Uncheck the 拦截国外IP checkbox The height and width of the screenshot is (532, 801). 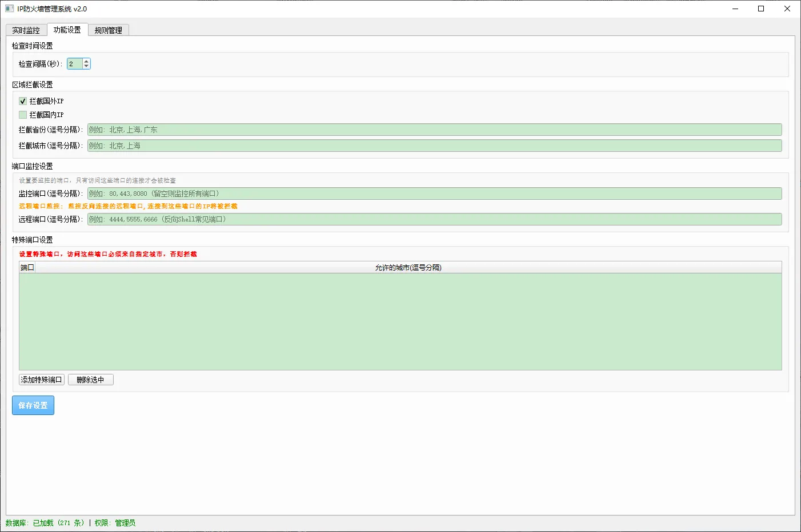[x=23, y=101]
